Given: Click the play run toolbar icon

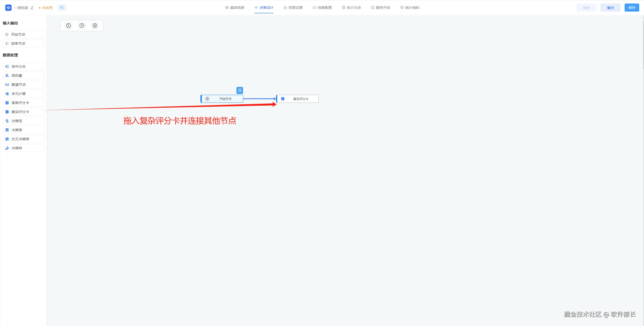Looking at the screenshot, I should (x=95, y=25).
